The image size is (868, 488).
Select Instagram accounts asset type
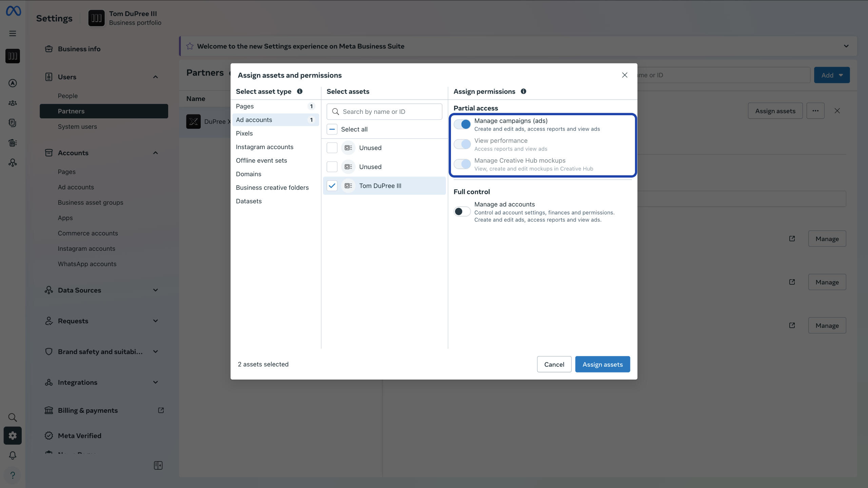pos(264,147)
